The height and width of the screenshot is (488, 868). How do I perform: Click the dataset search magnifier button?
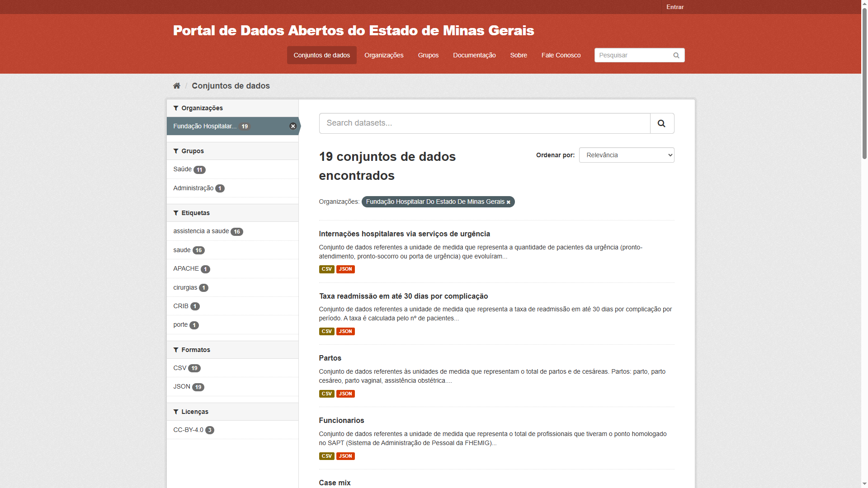coord(662,123)
